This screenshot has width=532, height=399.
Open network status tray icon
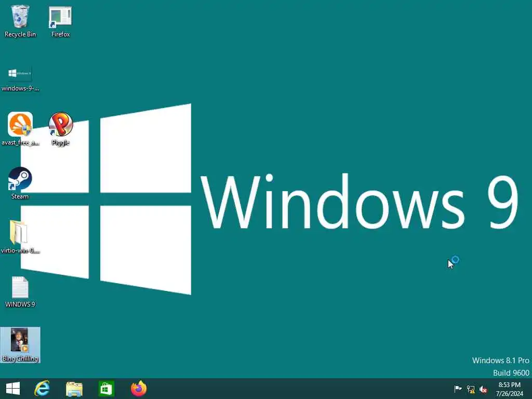pos(471,389)
